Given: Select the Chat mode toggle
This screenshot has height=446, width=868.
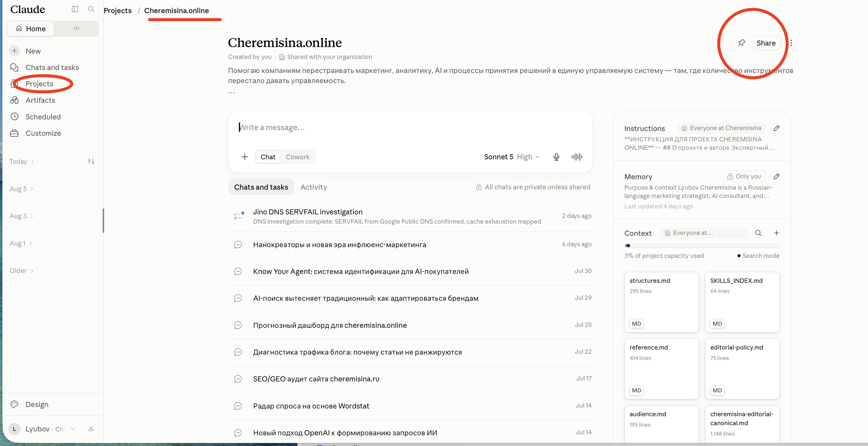Looking at the screenshot, I should (x=268, y=157).
